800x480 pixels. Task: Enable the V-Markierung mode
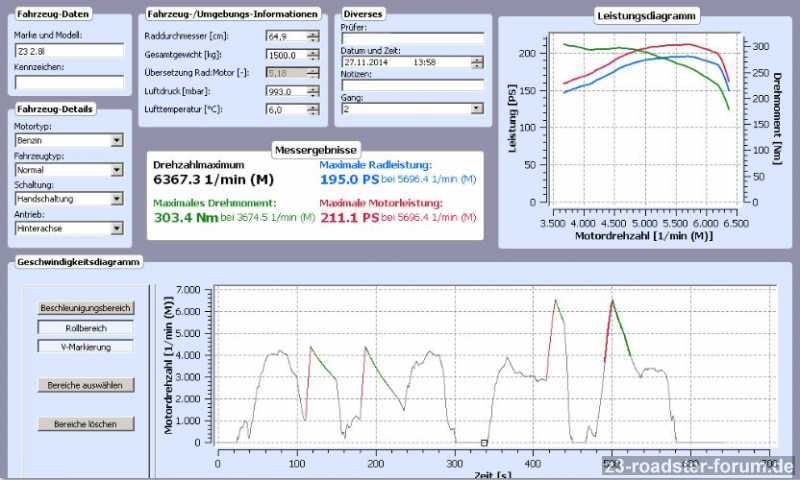(85, 346)
